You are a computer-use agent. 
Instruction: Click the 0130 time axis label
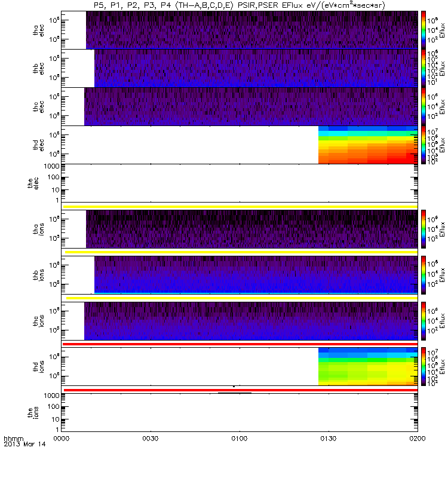pyautogui.click(x=329, y=439)
